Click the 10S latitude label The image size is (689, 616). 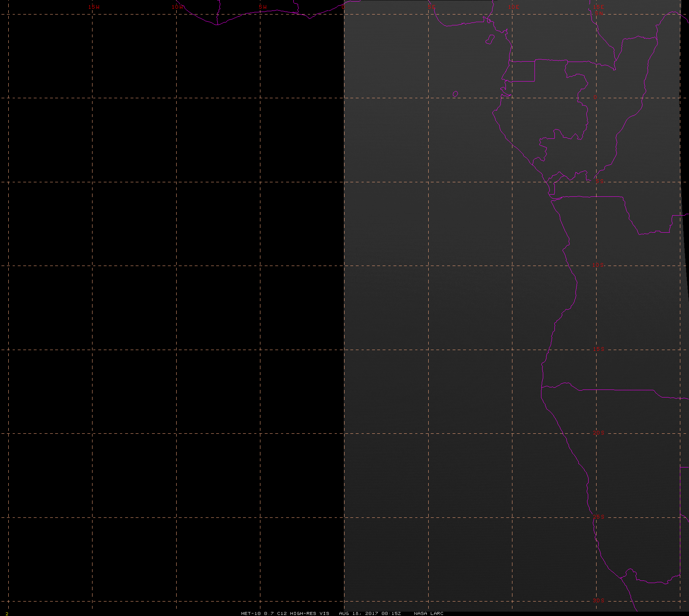(x=598, y=265)
